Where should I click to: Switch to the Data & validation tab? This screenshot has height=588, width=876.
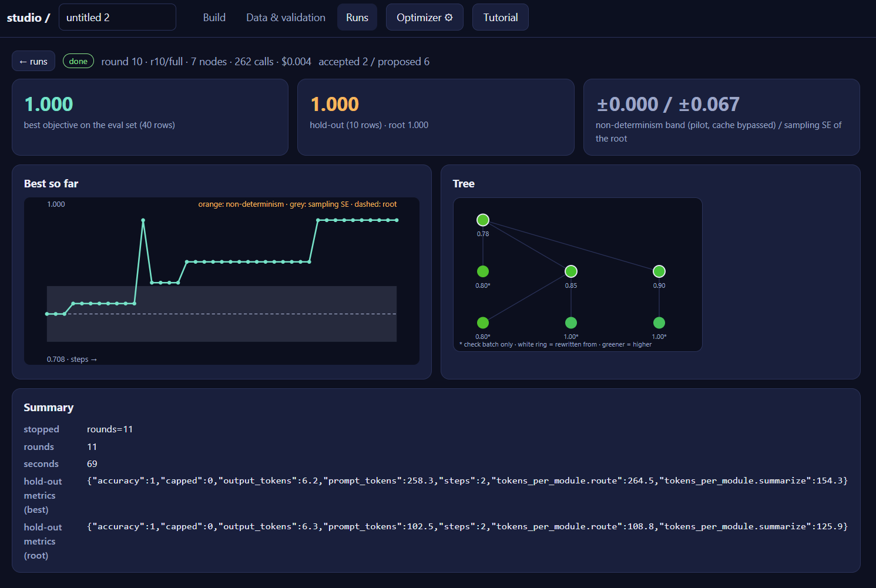pos(286,18)
